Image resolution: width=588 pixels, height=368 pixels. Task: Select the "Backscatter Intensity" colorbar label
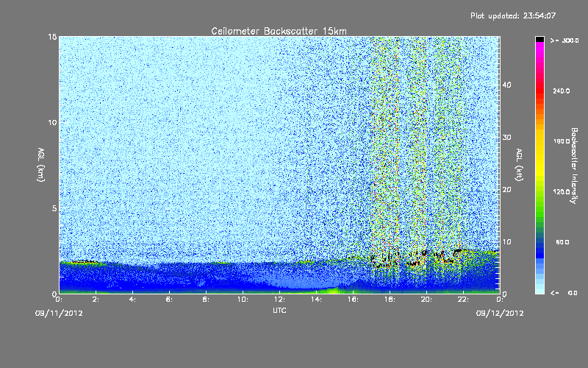coord(574,166)
